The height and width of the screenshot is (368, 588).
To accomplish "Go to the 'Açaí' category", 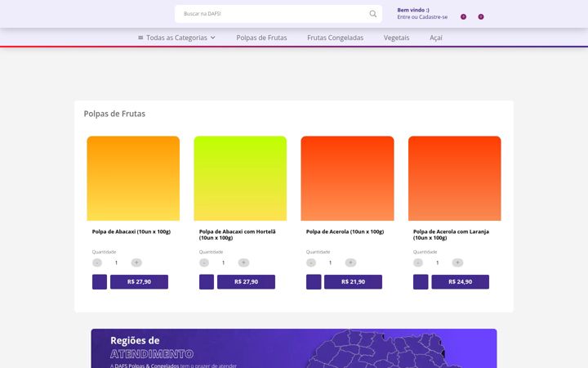I will pyautogui.click(x=436, y=38).
